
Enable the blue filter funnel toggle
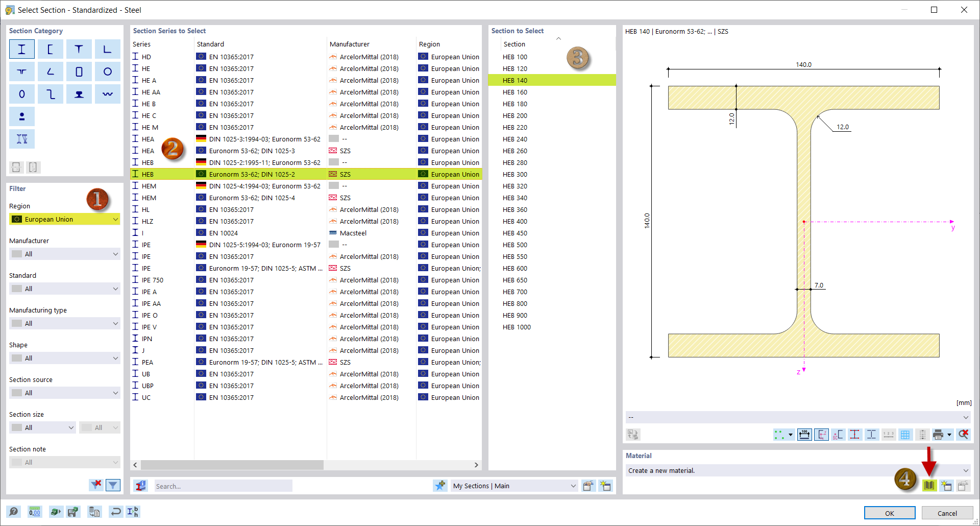tap(113, 485)
